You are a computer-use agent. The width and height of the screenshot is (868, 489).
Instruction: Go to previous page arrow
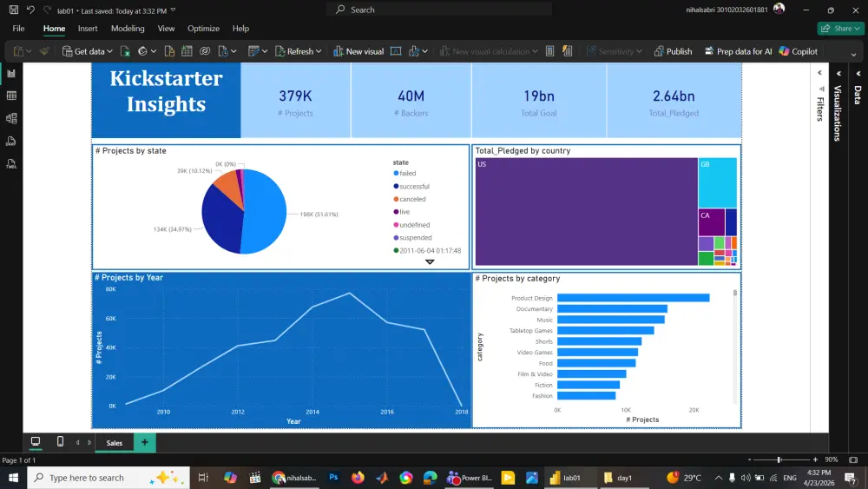77,442
